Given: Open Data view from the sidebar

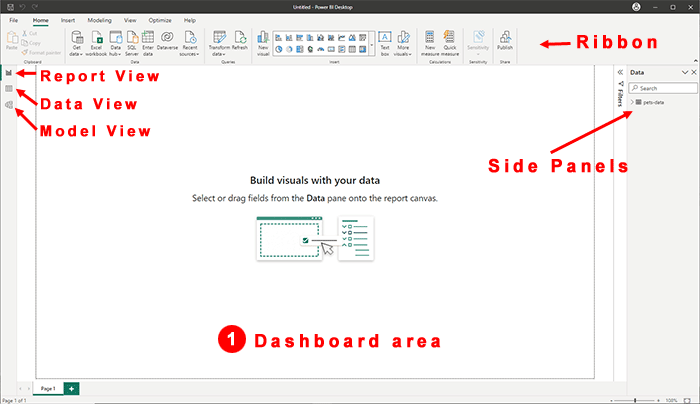Looking at the screenshot, I should coord(9,89).
